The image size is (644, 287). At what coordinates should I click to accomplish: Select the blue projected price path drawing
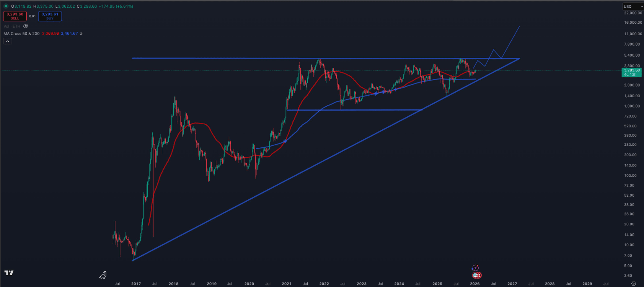511,42
